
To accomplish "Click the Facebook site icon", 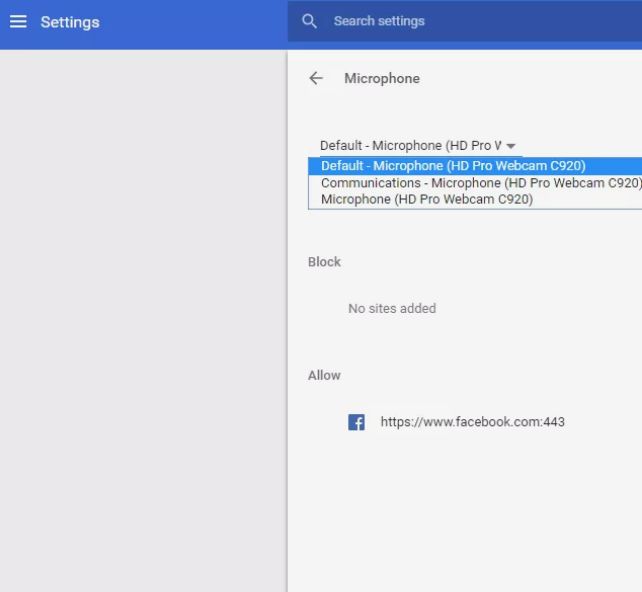I will [356, 422].
